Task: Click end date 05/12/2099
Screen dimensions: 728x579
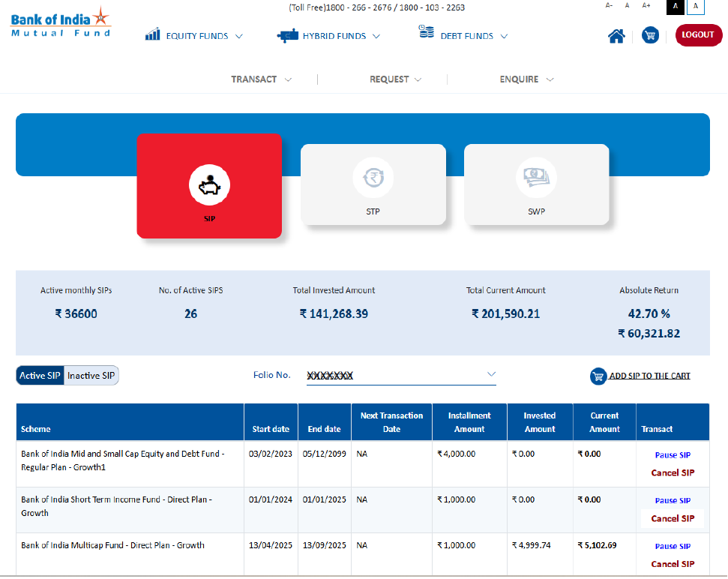Action: point(325,454)
